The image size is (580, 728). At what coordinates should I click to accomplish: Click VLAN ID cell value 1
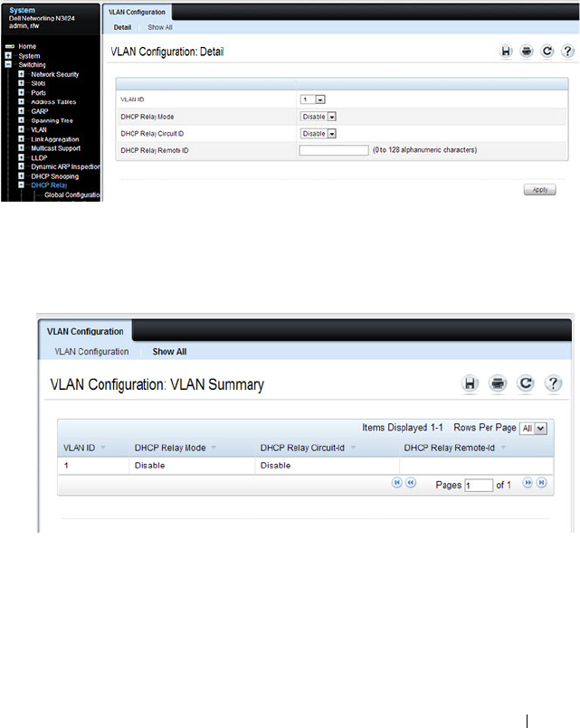66,465
